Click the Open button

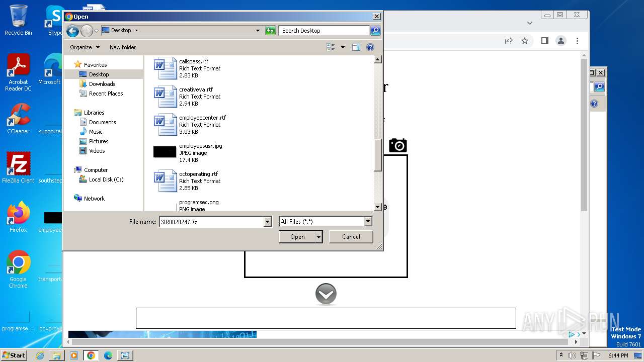pyautogui.click(x=297, y=237)
